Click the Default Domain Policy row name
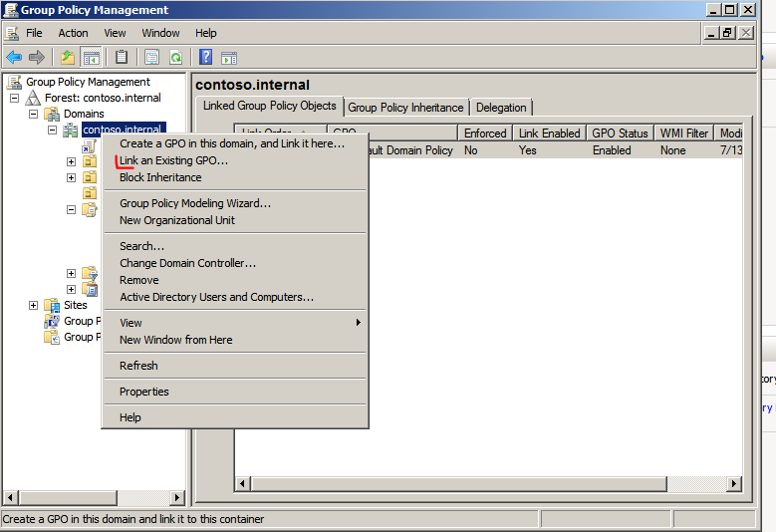The width and height of the screenshot is (776, 532). 411,150
